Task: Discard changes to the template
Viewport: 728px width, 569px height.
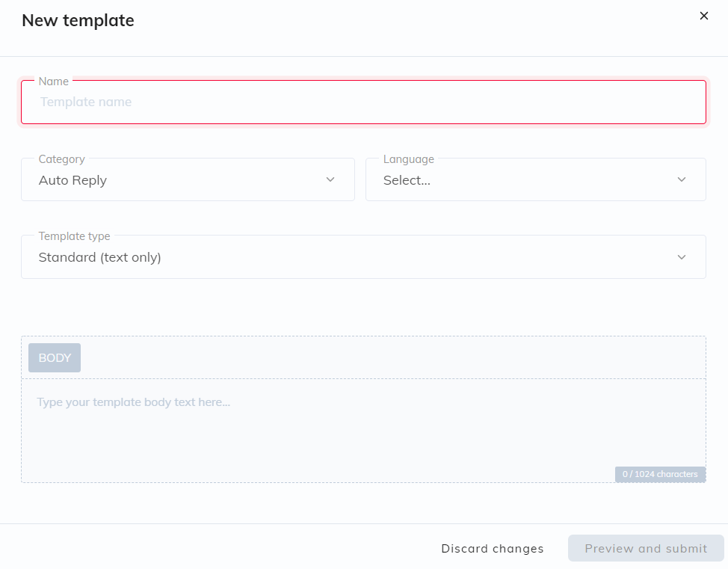Action: [492, 549]
